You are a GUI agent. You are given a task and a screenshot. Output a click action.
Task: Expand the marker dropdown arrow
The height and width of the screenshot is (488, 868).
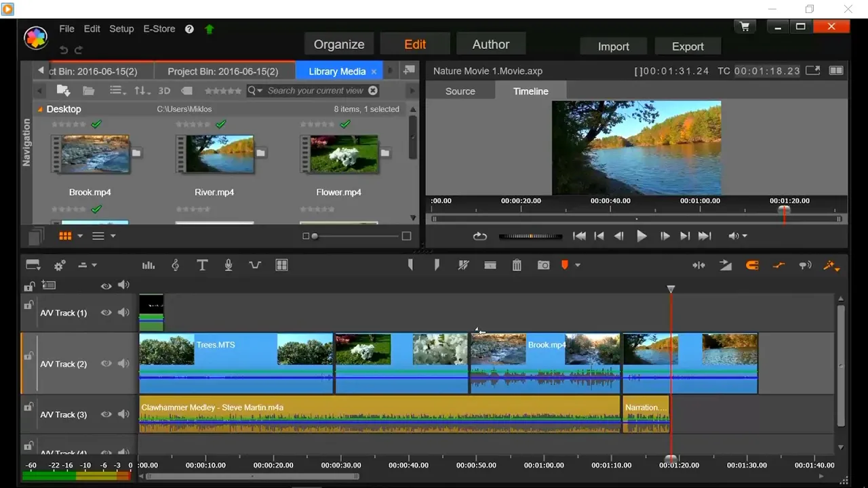578,266
